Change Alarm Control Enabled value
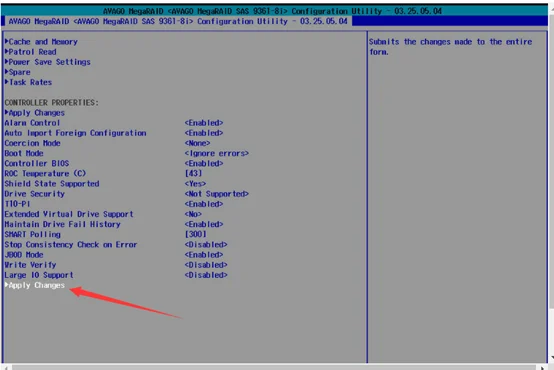The width and height of the screenshot is (554, 370). tap(204, 123)
